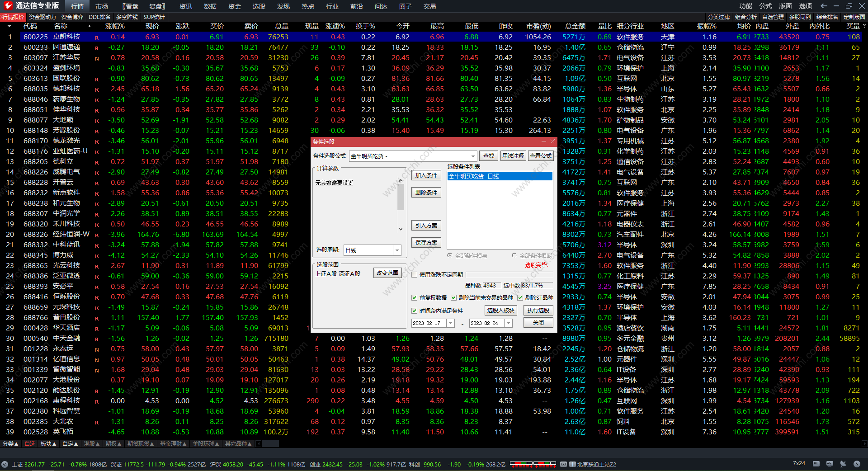Select 金牛明买吃货 日线 in condition list
868x471 pixels.
[x=499, y=176]
